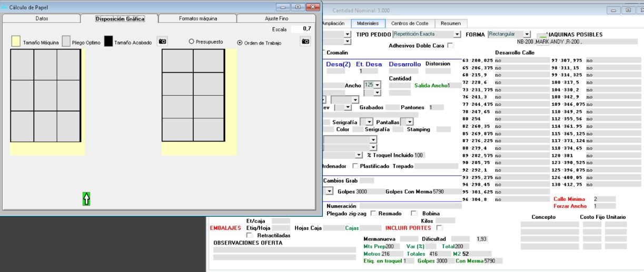Viewport: 644px width, 272px height.
Task: Click the first OBSERVACIONES OFERTA text line
Action: (284, 250)
